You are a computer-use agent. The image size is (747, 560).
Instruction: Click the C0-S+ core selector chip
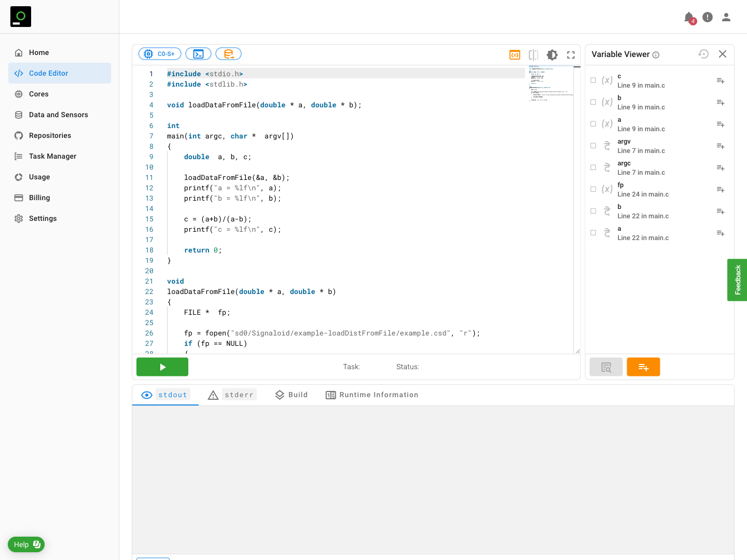(160, 54)
